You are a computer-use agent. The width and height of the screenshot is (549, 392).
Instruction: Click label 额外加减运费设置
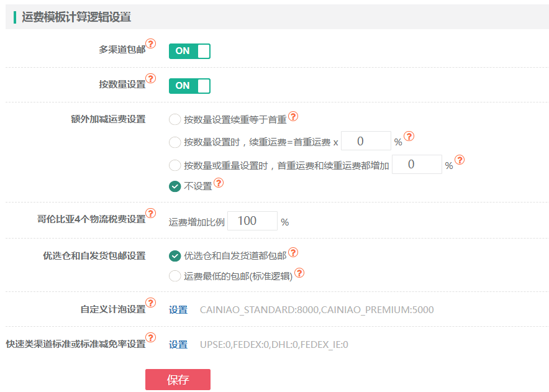[108, 119]
